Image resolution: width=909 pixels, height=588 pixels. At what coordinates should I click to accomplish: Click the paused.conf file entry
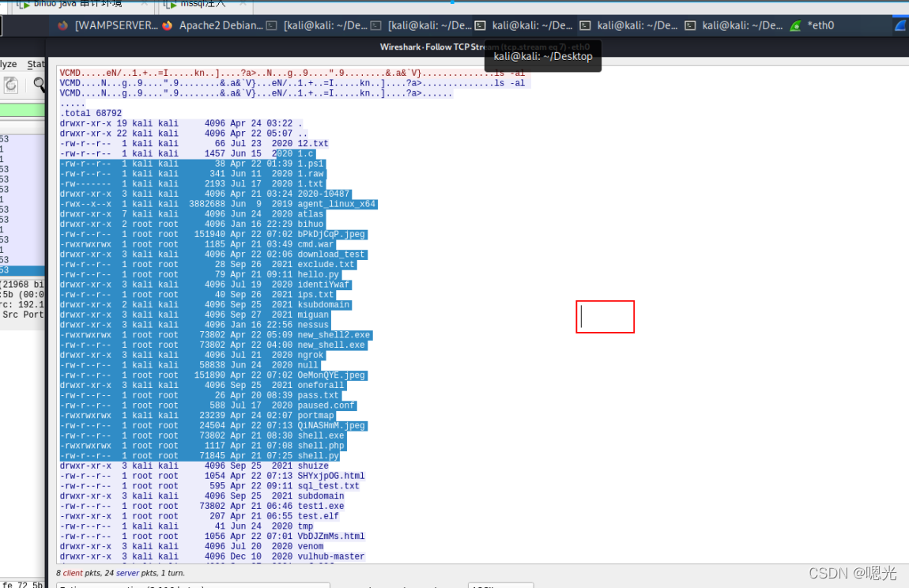click(x=326, y=405)
